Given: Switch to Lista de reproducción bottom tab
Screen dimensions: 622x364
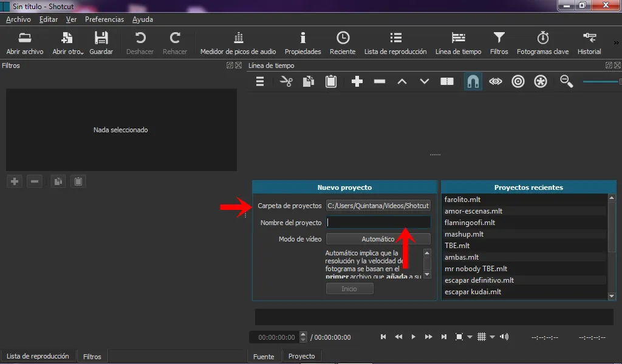Looking at the screenshot, I should pyautogui.click(x=38, y=356).
